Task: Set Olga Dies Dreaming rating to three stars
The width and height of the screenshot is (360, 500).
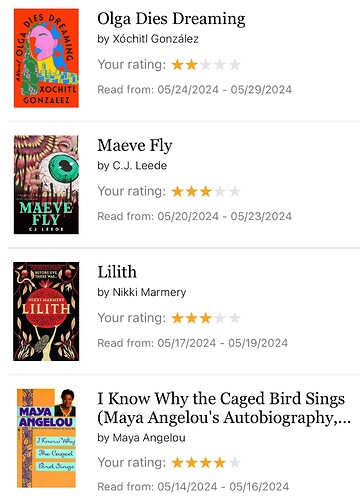Action: coord(206,64)
